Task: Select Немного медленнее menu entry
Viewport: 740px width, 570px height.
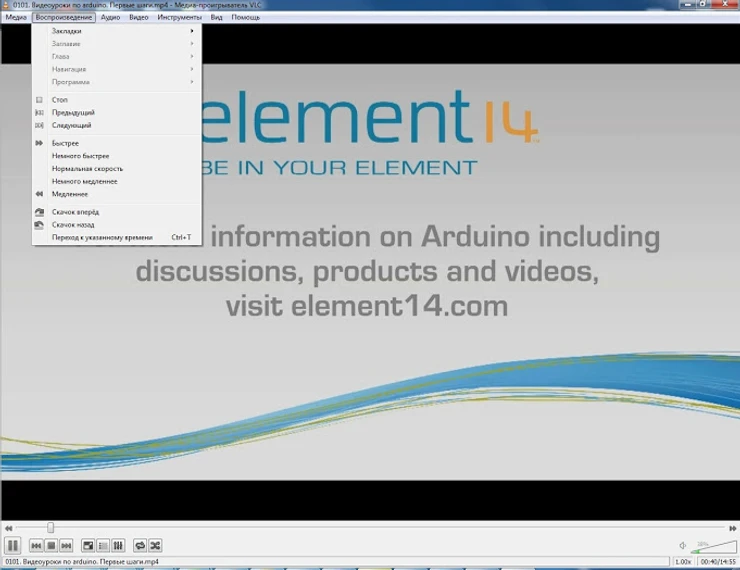Action: [117, 181]
